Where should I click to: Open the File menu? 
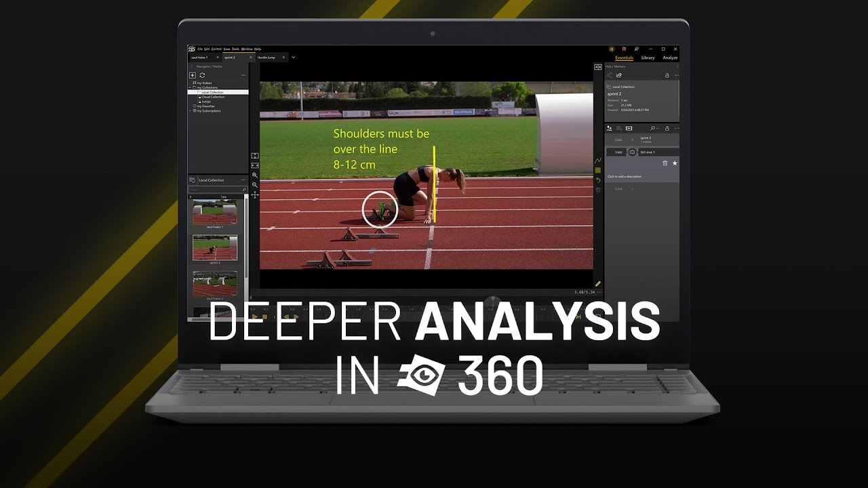pyautogui.click(x=200, y=49)
